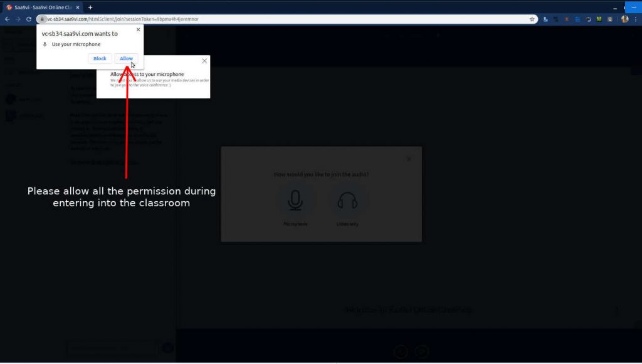Close the 'Allow access to your microphone' dialog

(x=204, y=61)
